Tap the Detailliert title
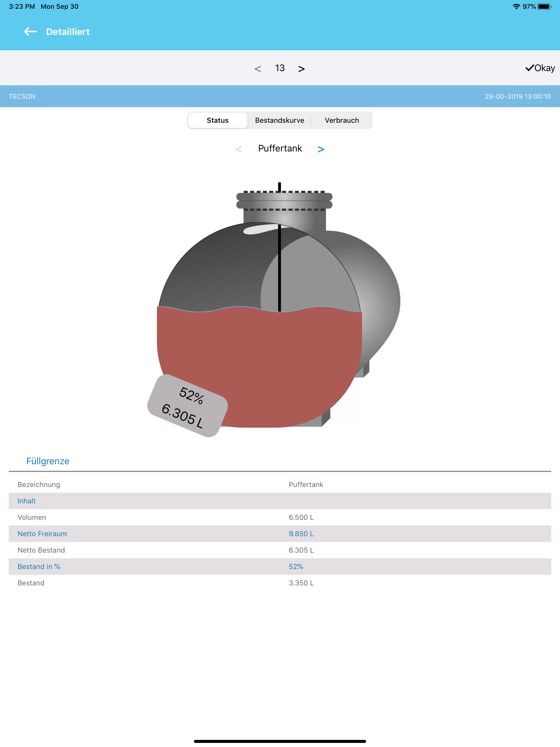The width and height of the screenshot is (560, 747). pyautogui.click(x=68, y=32)
